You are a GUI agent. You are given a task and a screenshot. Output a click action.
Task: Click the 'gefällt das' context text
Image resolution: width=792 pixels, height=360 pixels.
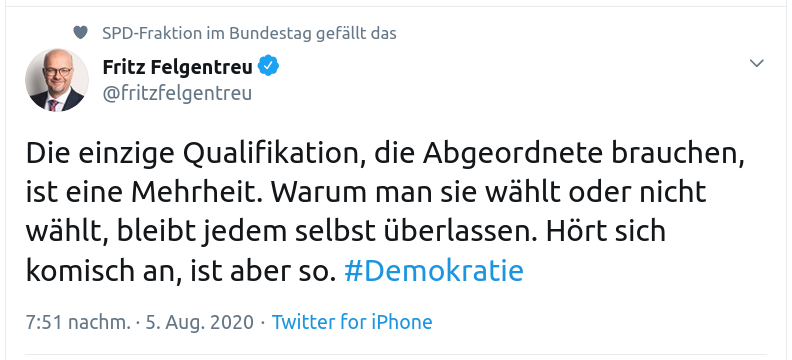(x=356, y=33)
